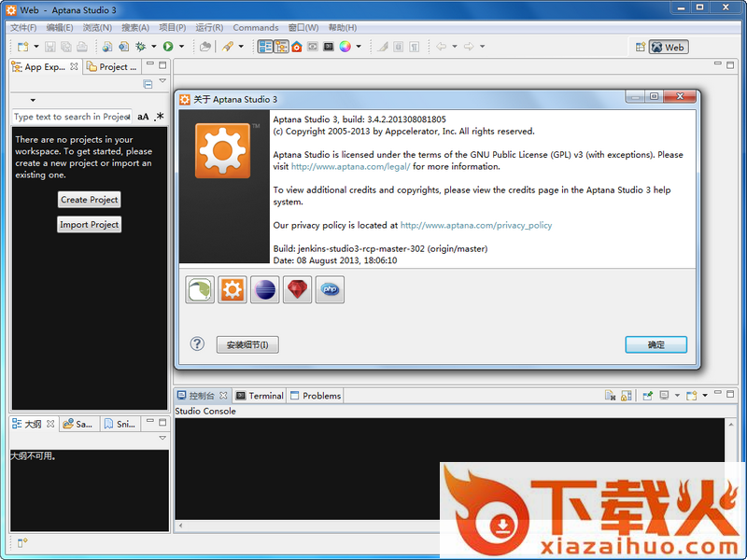Click the red Ruby gem plugin icon

pyautogui.click(x=298, y=290)
